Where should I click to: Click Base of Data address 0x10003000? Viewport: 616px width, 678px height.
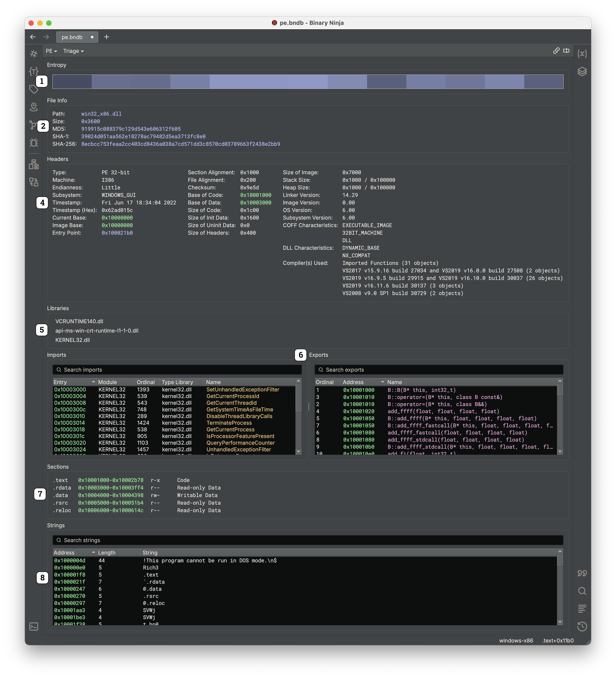click(x=255, y=202)
